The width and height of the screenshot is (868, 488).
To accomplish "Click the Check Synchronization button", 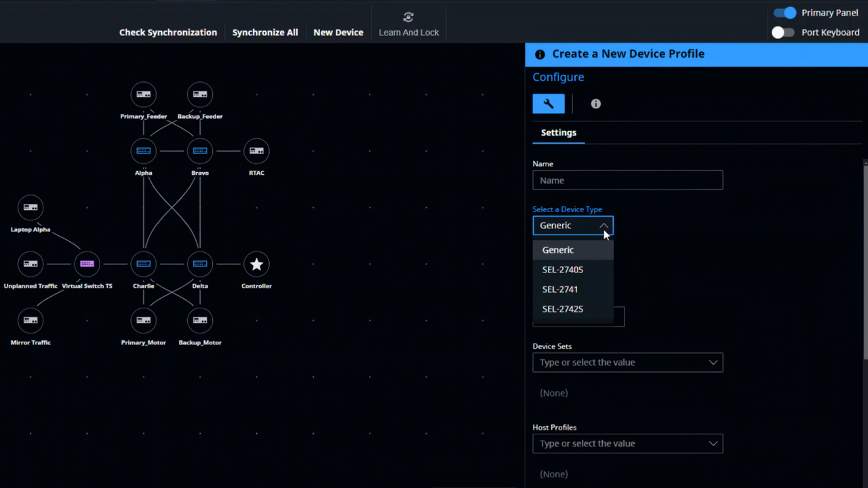I will click(168, 33).
